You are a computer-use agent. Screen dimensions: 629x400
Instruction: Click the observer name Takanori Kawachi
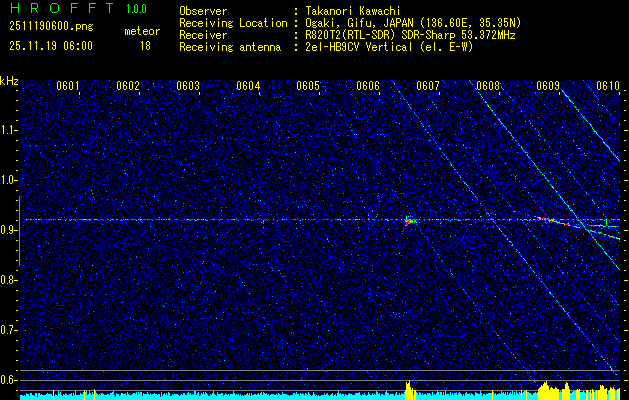click(353, 11)
